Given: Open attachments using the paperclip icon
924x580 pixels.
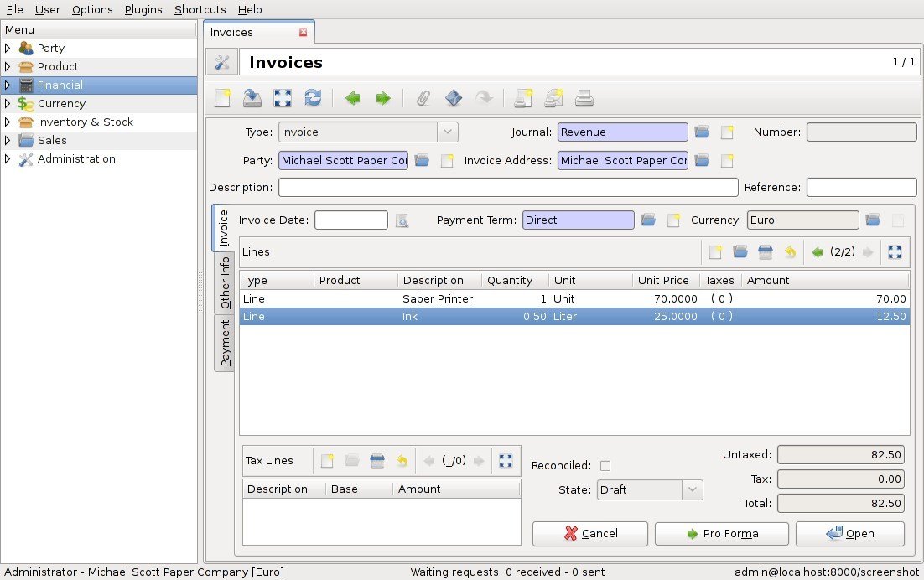Looking at the screenshot, I should click(x=423, y=98).
